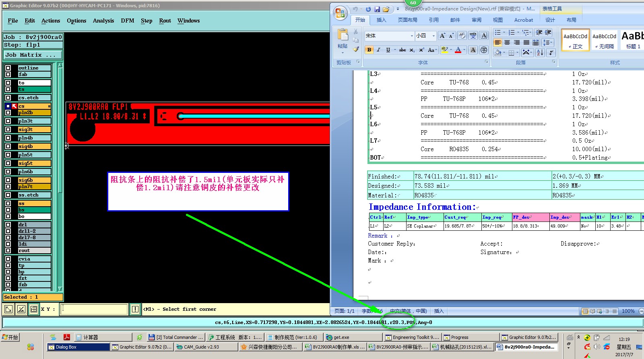Open the font name dropdown (宋体)

411,36
